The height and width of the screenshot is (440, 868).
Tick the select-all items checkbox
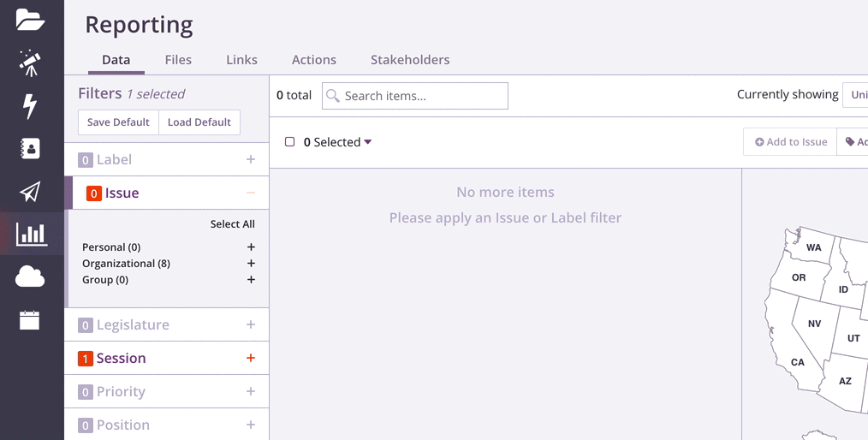pos(289,142)
